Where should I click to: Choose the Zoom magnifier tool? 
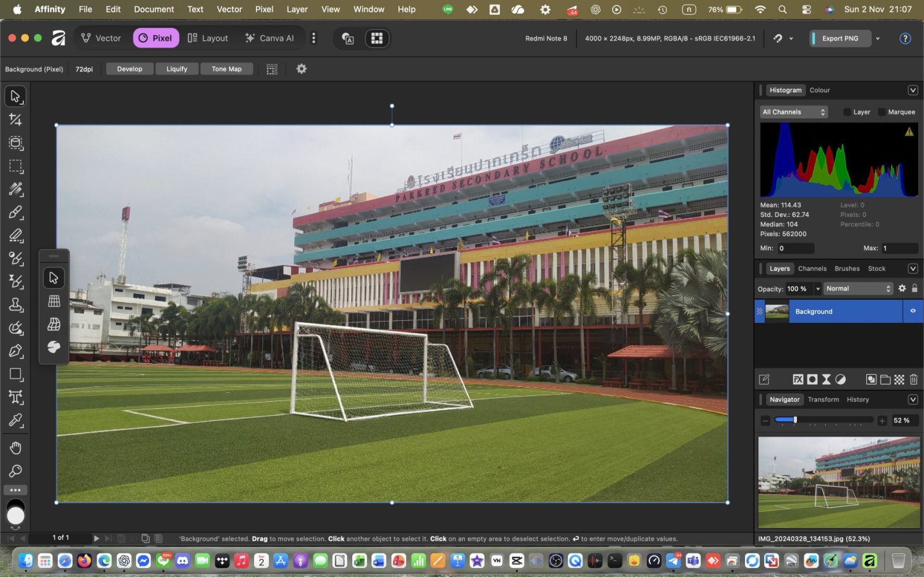(16, 471)
